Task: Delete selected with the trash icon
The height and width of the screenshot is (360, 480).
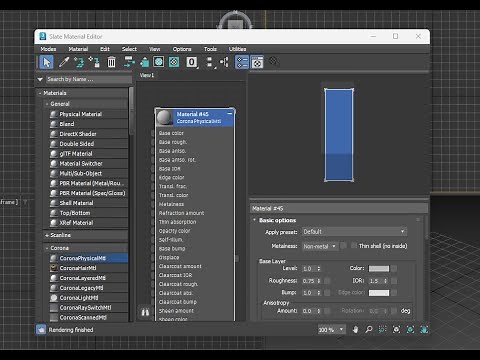Action: pos(111,62)
